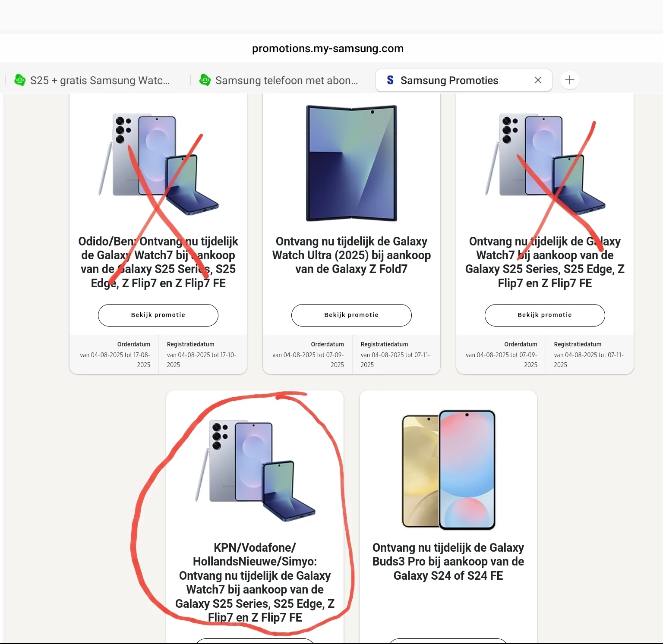This screenshot has height=644, width=663.
Task: Open a new browser tab with plus icon
Action: click(570, 80)
